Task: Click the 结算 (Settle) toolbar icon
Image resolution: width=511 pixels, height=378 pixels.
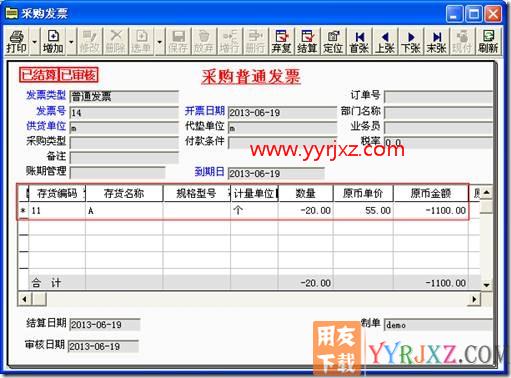Action: [307, 42]
